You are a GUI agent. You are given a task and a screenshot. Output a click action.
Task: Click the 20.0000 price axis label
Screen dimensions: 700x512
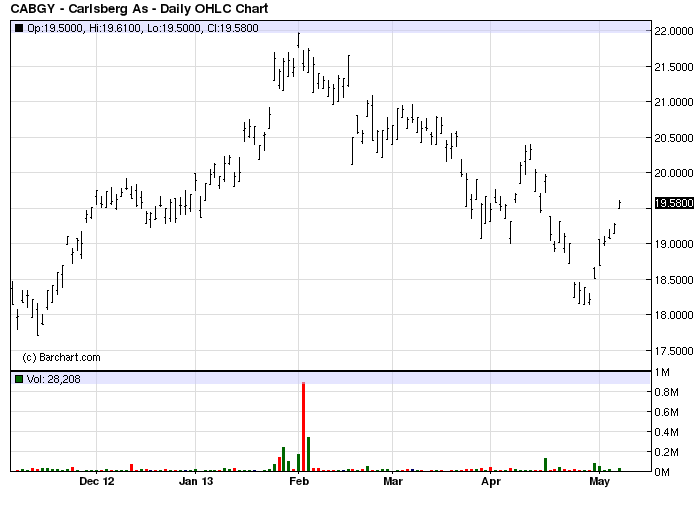click(674, 173)
